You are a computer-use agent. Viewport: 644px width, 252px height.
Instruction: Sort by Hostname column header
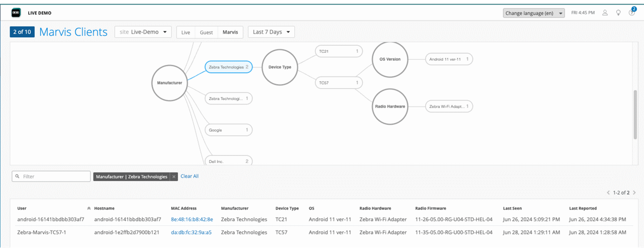105,208
